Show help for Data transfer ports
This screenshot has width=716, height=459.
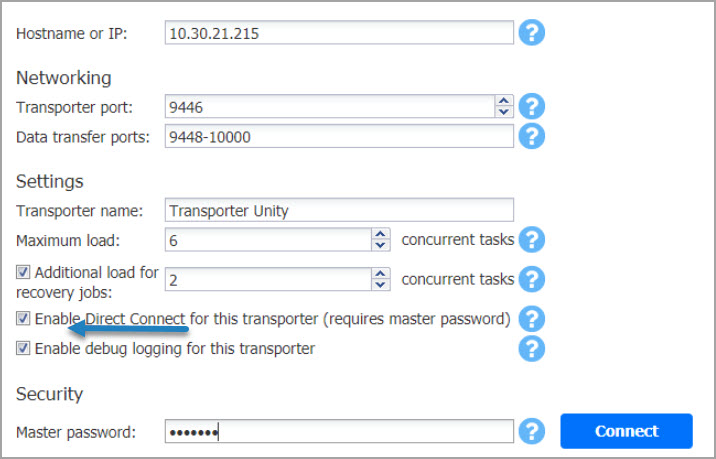pos(532,136)
